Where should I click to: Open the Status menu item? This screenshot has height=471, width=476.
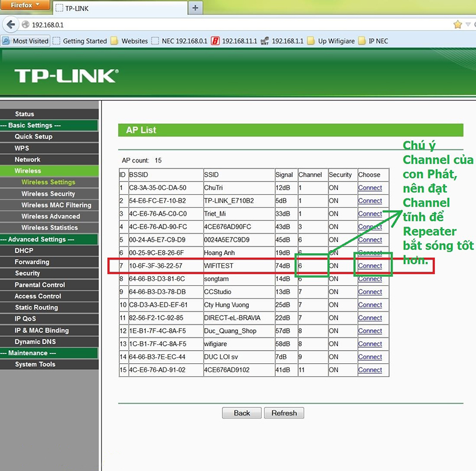coord(49,114)
